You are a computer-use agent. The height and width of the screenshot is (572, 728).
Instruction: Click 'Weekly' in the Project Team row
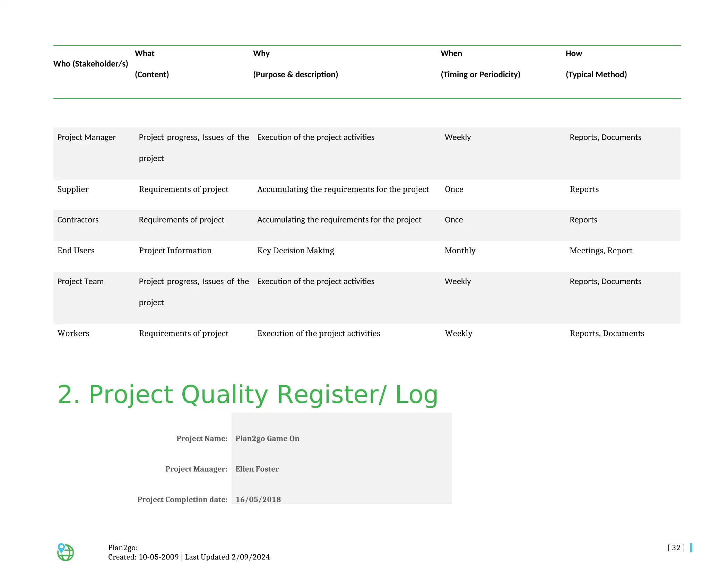coord(458,281)
